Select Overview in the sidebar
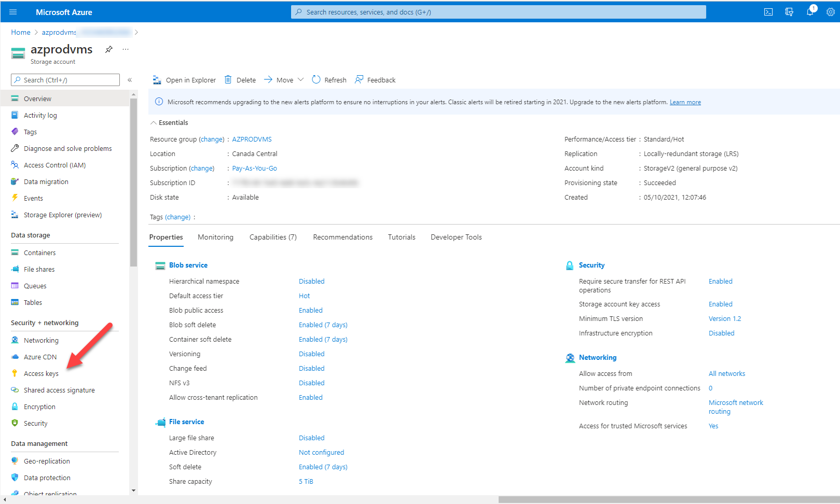The image size is (840, 504). click(64, 99)
